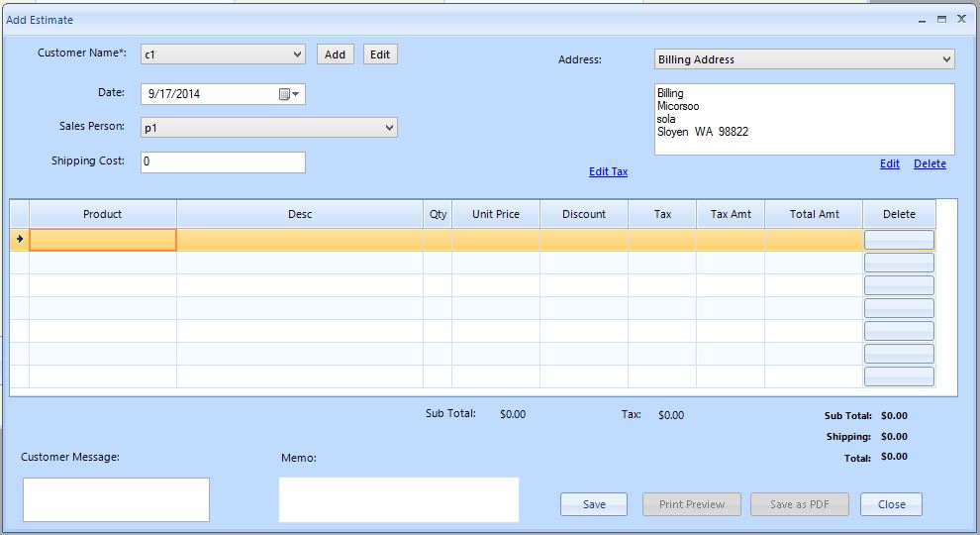Click the Edit customer button

tap(380, 54)
